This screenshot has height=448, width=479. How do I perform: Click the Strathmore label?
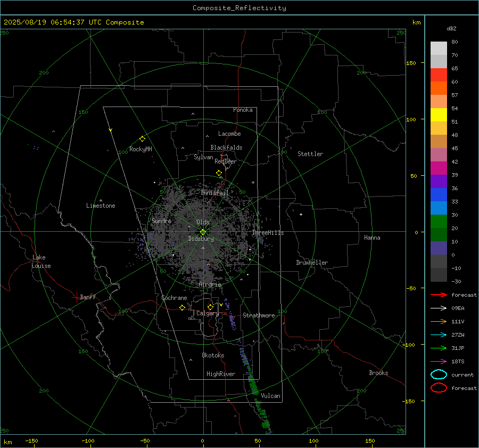pos(259,315)
